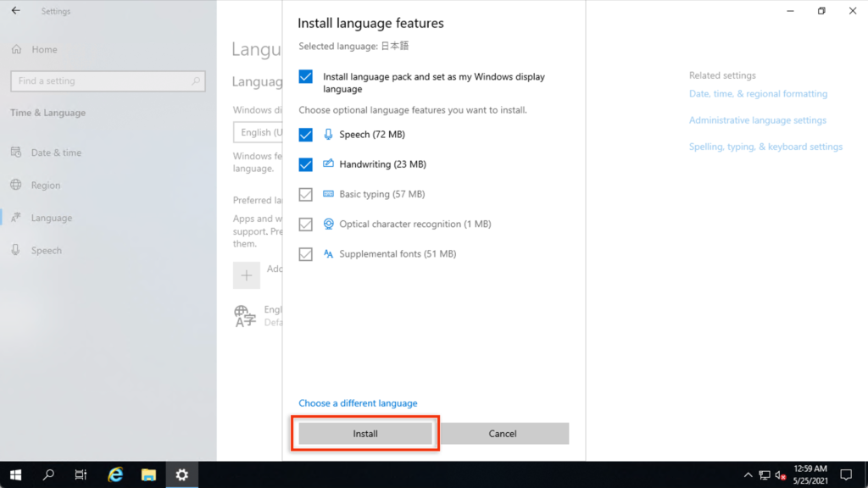Open Administrative language settings link
This screenshot has width=868, height=488.
(x=758, y=120)
